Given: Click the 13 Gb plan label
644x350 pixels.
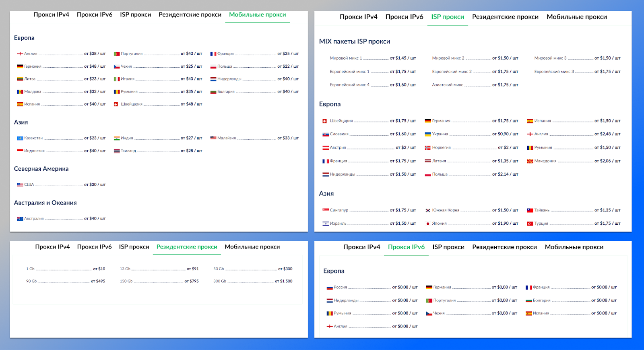Looking at the screenshot, I should pyautogui.click(x=125, y=269).
